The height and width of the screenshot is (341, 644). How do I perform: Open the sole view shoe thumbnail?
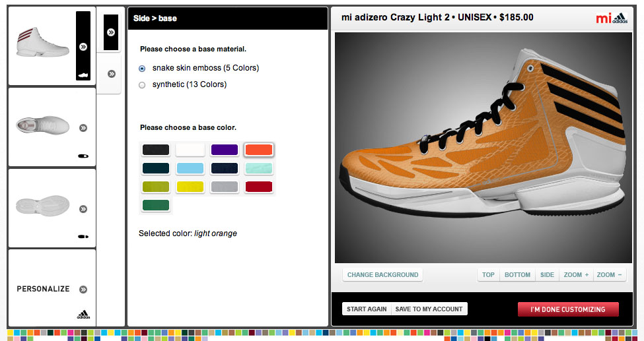click(x=43, y=205)
